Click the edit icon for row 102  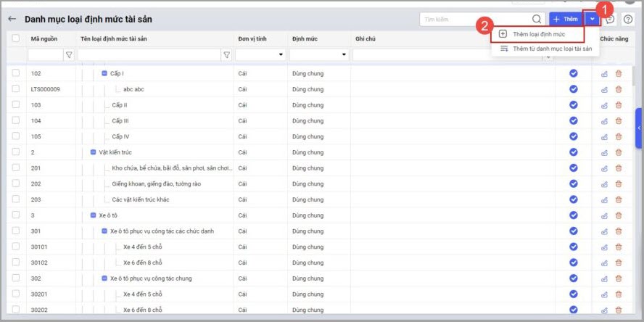pos(604,73)
